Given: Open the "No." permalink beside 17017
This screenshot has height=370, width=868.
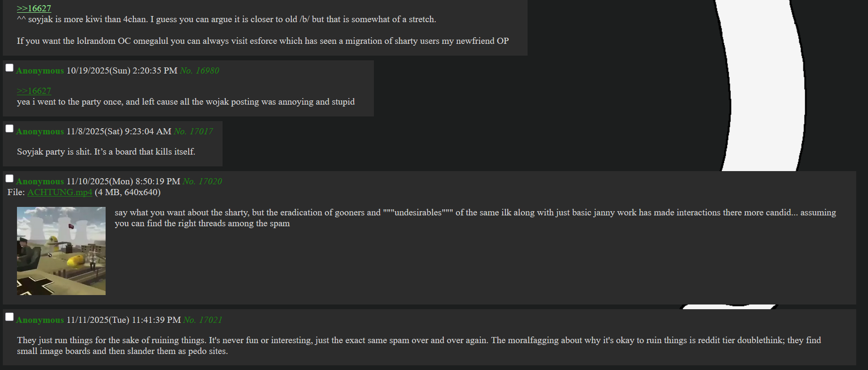Looking at the screenshot, I should pyautogui.click(x=180, y=132).
